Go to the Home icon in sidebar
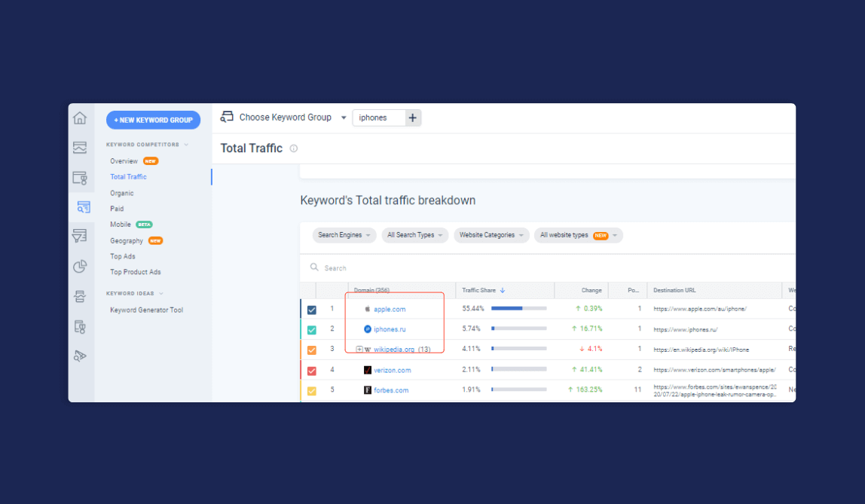 (80, 118)
